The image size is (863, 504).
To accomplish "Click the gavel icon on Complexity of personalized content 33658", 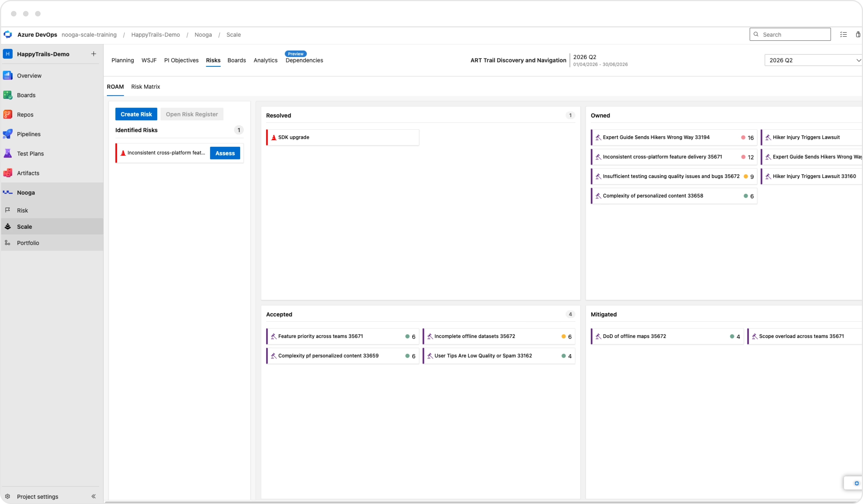I will [598, 196].
